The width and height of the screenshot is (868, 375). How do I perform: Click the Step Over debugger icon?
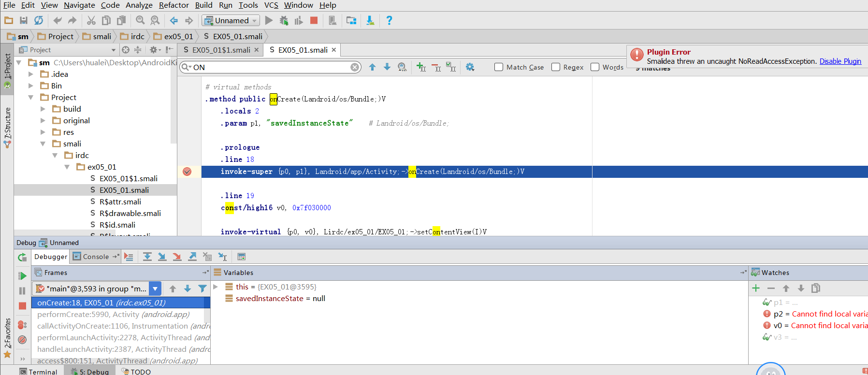click(x=147, y=257)
